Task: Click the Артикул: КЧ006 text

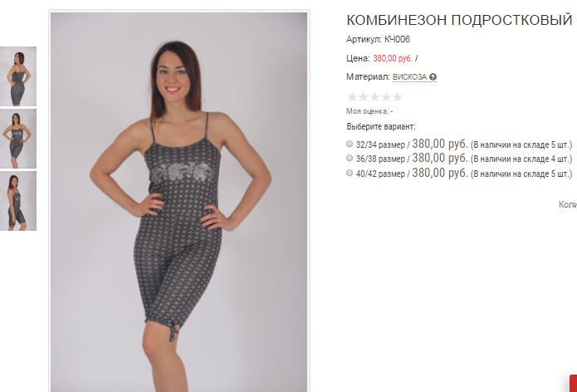Action: coord(378,39)
